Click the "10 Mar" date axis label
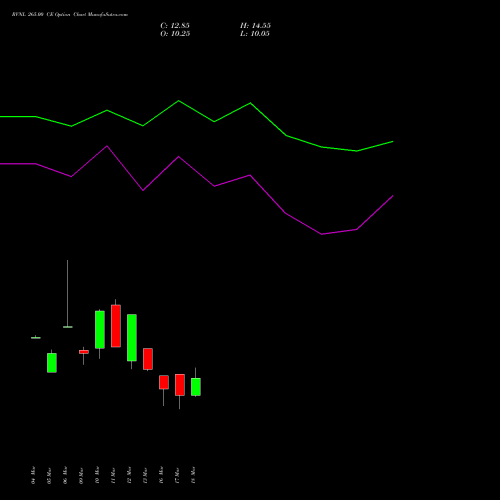 point(97,475)
